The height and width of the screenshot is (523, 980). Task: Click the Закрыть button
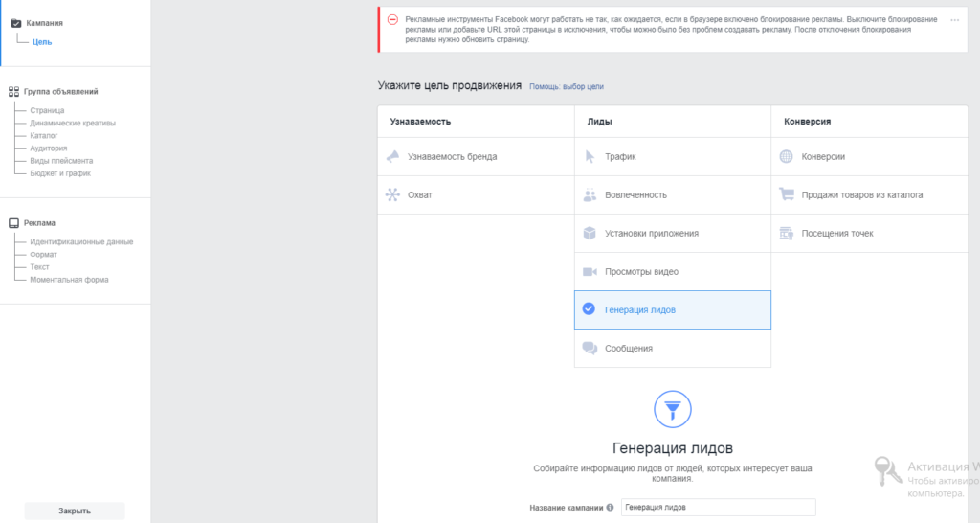click(75, 511)
